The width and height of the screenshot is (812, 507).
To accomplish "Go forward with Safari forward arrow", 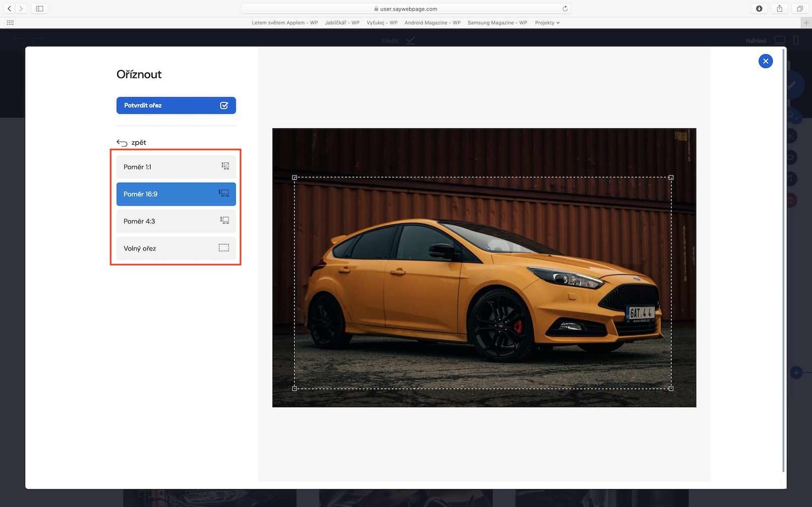I will tap(21, 9).
